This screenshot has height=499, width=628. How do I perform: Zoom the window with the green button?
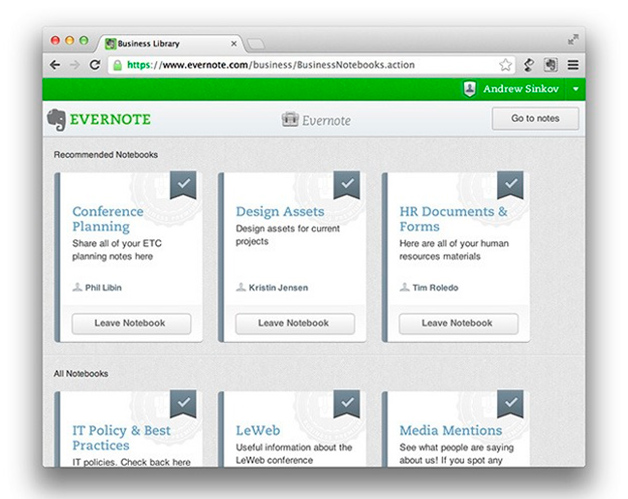click(x=84, y=40)
